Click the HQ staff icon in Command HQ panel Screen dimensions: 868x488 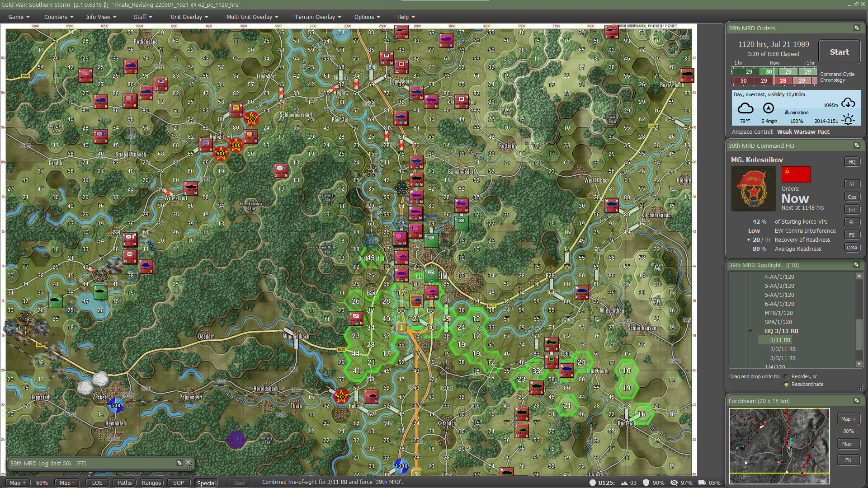click(x=852, y=161)
